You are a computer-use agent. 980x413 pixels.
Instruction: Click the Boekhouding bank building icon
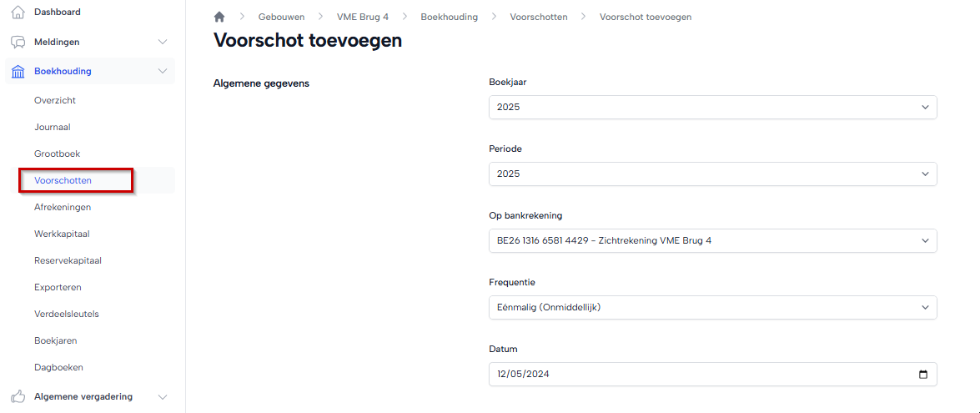tap(18, 71)
